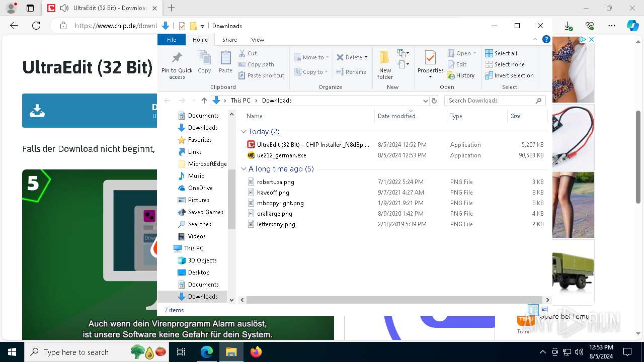
Task: Switch to large icons view button
Action: [544, 310]
